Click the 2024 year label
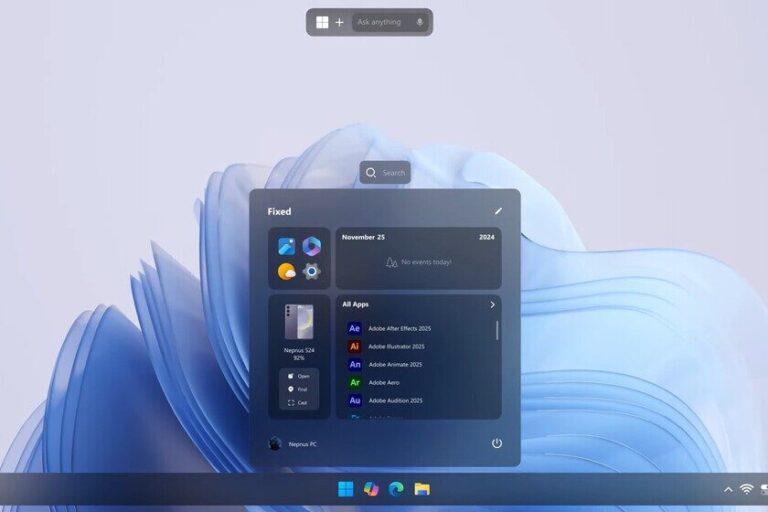 tap(486, 237)
